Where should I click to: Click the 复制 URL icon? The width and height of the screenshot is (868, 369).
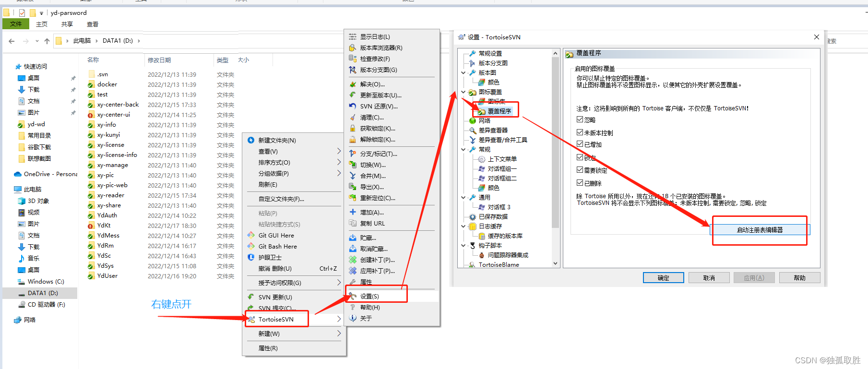point(353,223)
